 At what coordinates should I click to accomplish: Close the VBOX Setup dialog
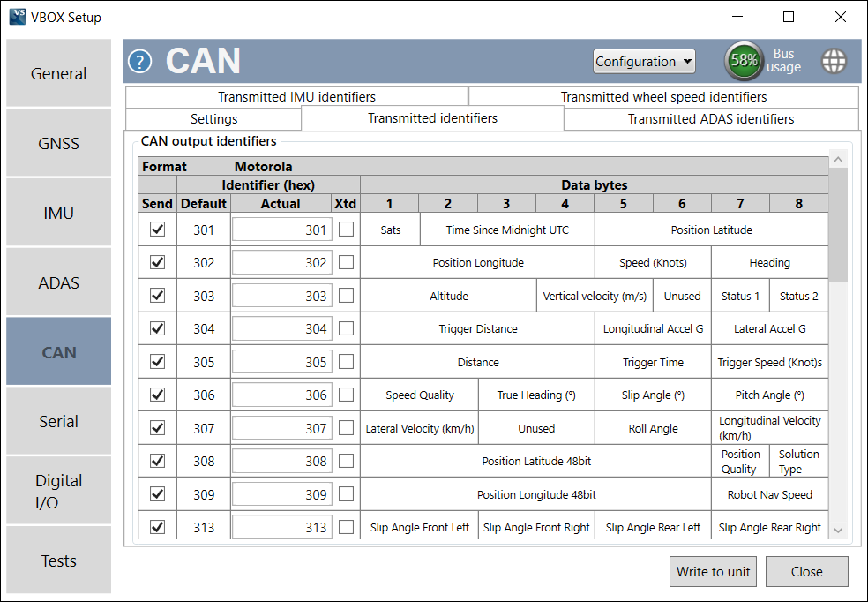point(806,571)
